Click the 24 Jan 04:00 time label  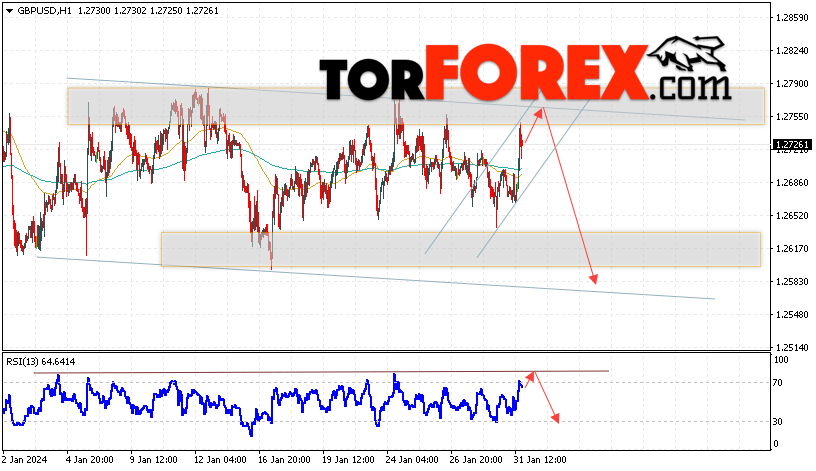coord(412,460)
